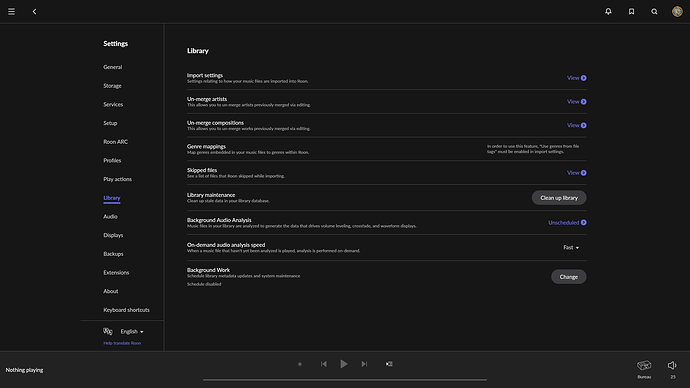
Task: Click the Genre mappings row title
Action: point(206,146)
